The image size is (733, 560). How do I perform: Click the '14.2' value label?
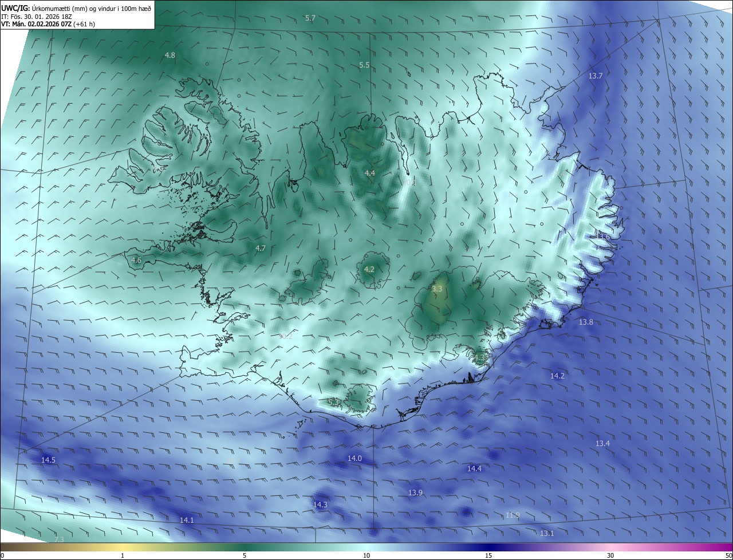tap(557, 376)
